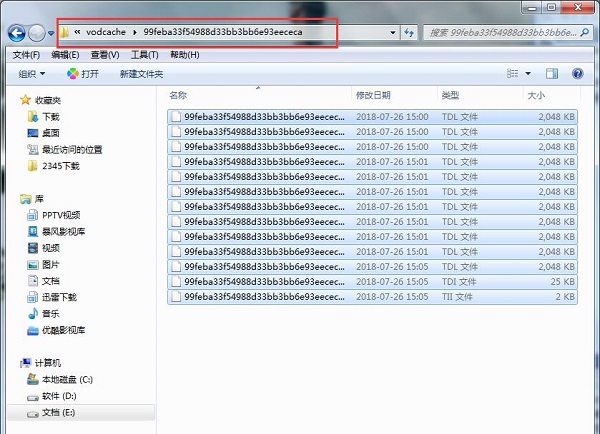Open the 下载 favorites folder

51,117
